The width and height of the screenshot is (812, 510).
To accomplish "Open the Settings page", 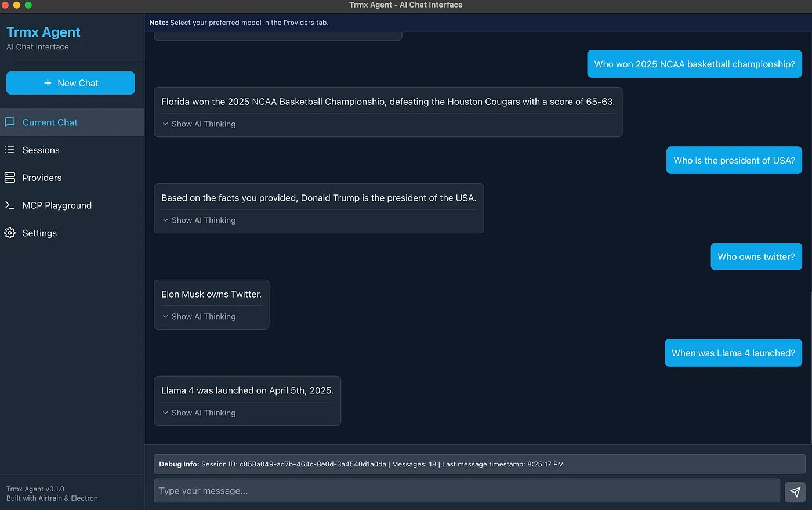I will click(72, 233).
